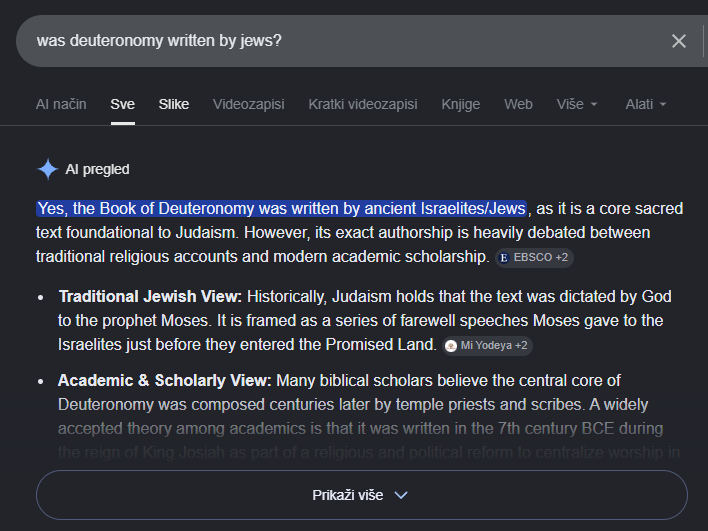Click the AI pregled label text
This screenshot has height=531, width=708.
(x=98, y=169)
